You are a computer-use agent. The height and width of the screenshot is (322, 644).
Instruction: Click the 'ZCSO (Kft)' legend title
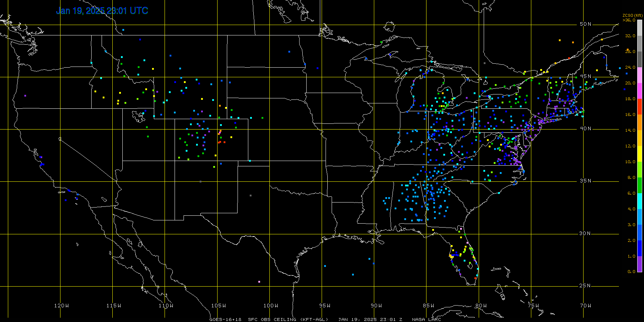click(633, 15)
